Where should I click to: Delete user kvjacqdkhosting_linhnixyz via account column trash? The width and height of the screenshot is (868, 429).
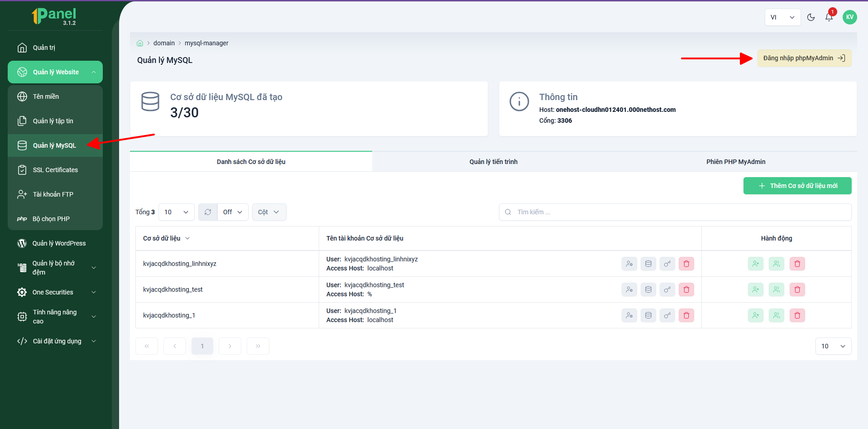(x=686, y=264)
